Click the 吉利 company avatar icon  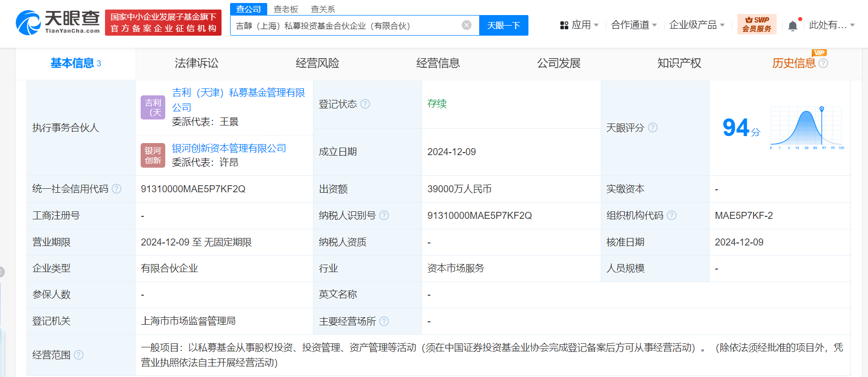point(153,107)
